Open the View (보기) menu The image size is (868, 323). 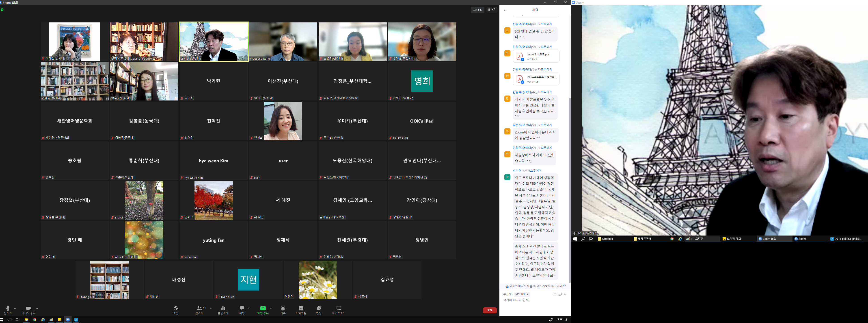pos(492,10)
